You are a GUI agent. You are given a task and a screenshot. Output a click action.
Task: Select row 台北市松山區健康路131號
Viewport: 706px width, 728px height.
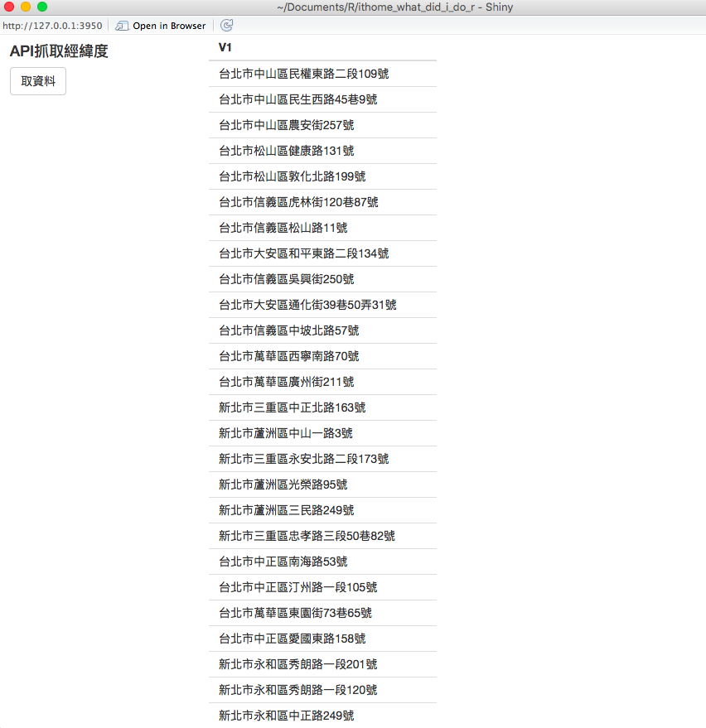click(x=323, y=151)
